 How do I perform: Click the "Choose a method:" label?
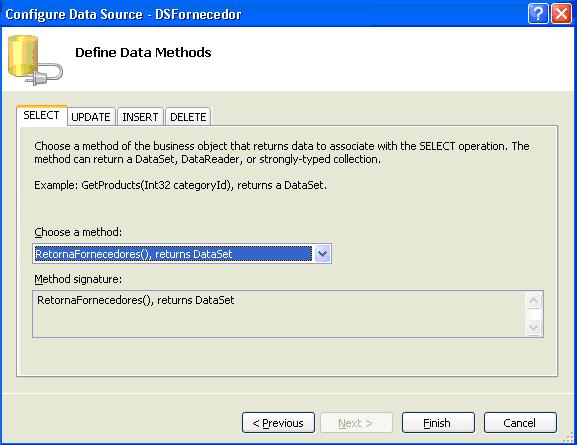[78, 232]
